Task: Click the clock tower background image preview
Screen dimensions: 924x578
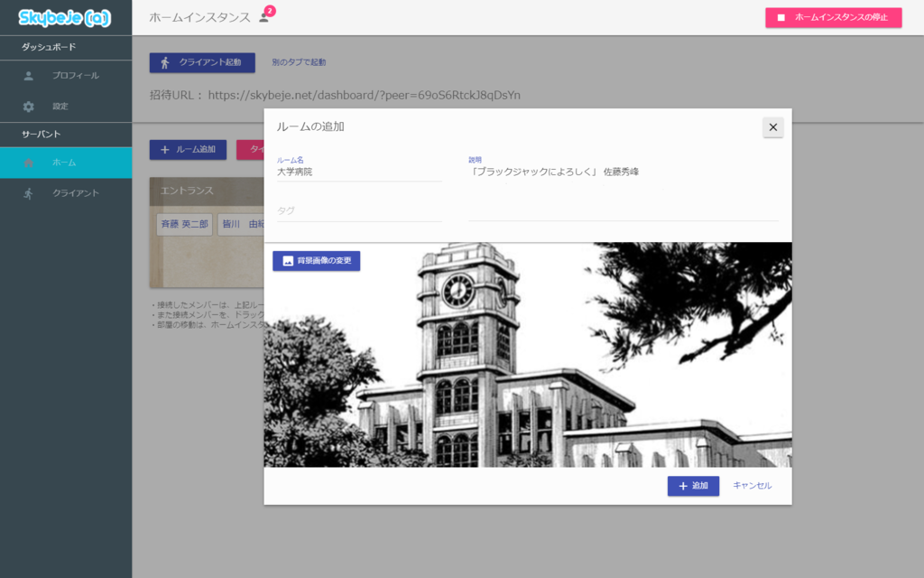Action: coord(528,355)
